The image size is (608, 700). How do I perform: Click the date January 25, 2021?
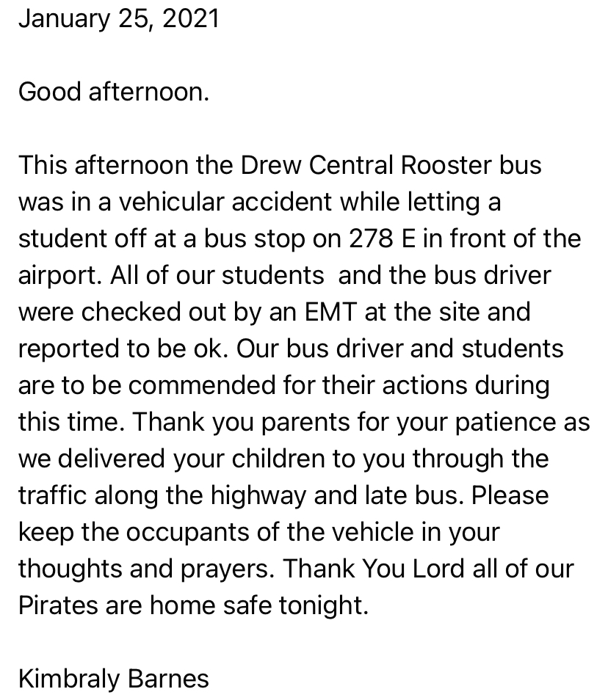coord(118,18)
